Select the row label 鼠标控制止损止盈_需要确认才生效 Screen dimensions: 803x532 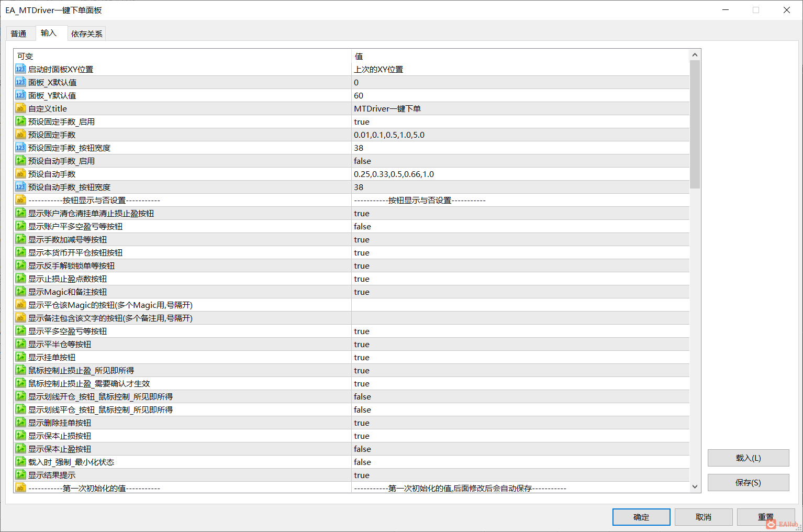tap(89, 383)
